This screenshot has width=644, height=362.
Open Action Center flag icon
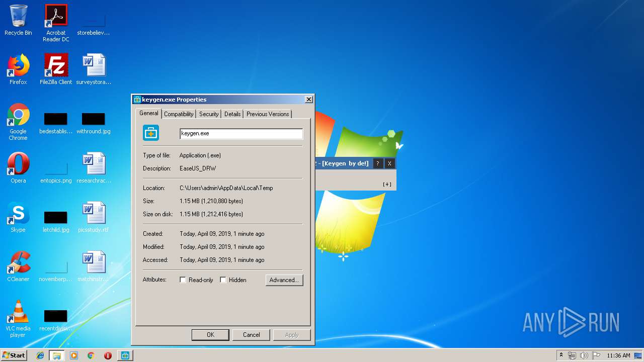596,355
